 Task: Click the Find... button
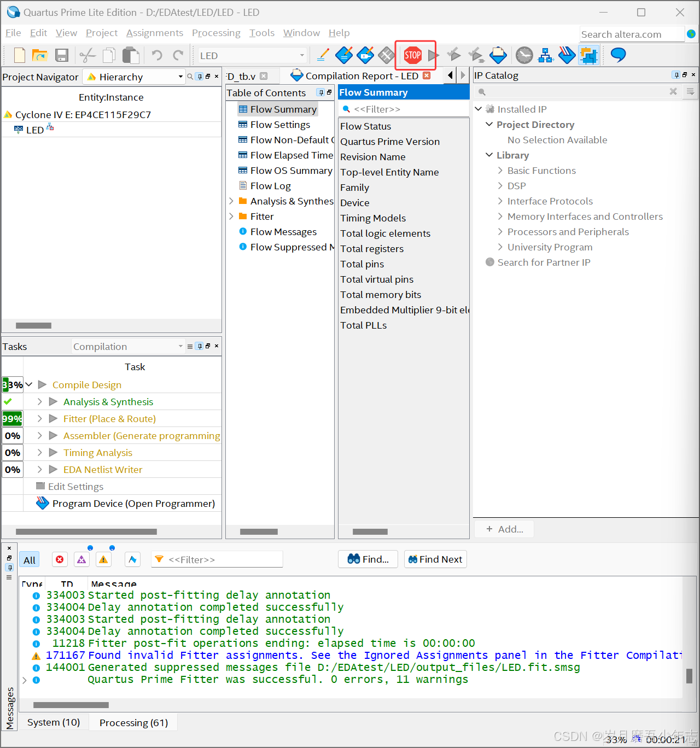[368, 559]
